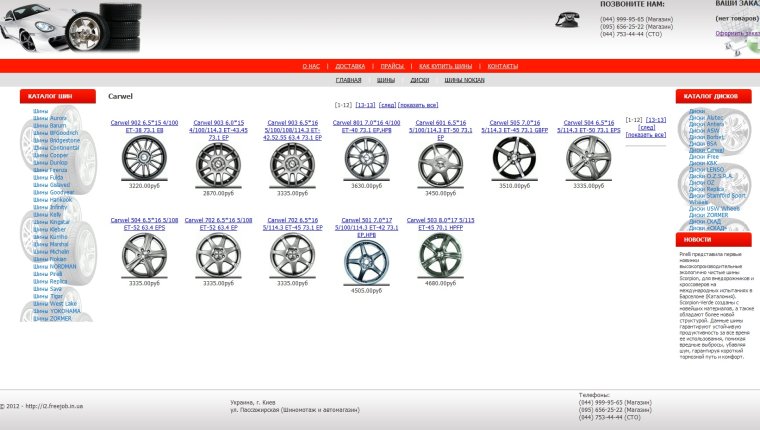Go to the 'ДОСТАВКА' menu page
760x430 pixels.
point(350,66)
